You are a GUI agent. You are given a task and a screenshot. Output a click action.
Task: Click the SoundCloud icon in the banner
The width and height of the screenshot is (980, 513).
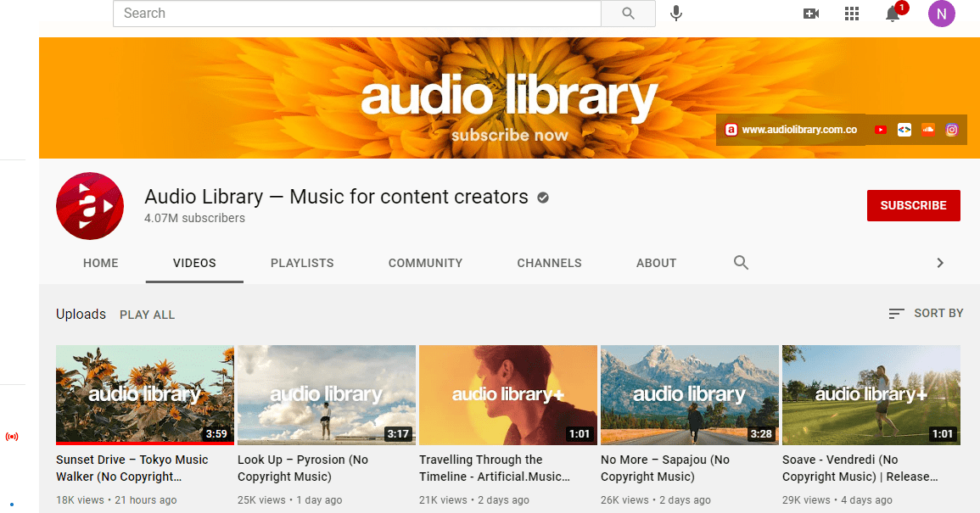pyautogui.click(x=927, y=130)
